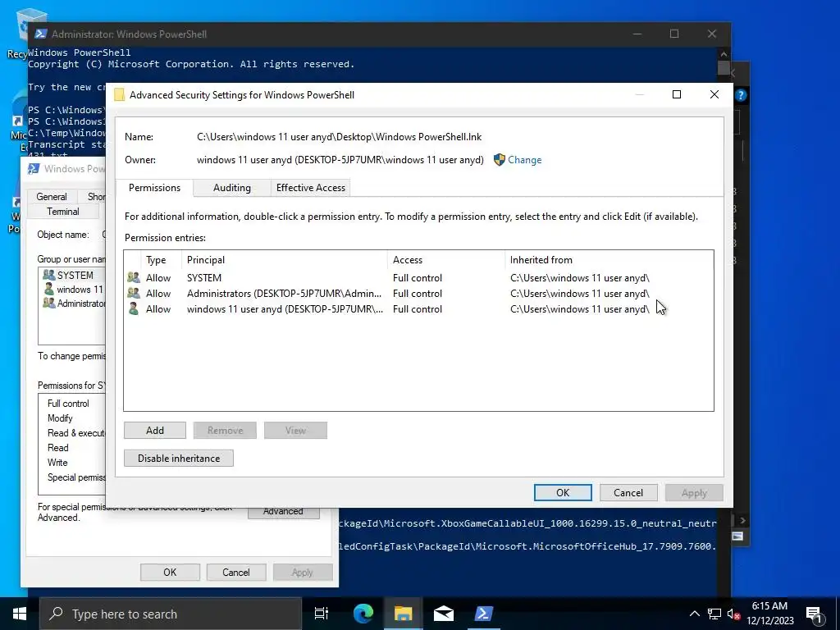Sort entries by the Principal column header
The height and width of the screenshot is (630, 840).
[284, 260]
